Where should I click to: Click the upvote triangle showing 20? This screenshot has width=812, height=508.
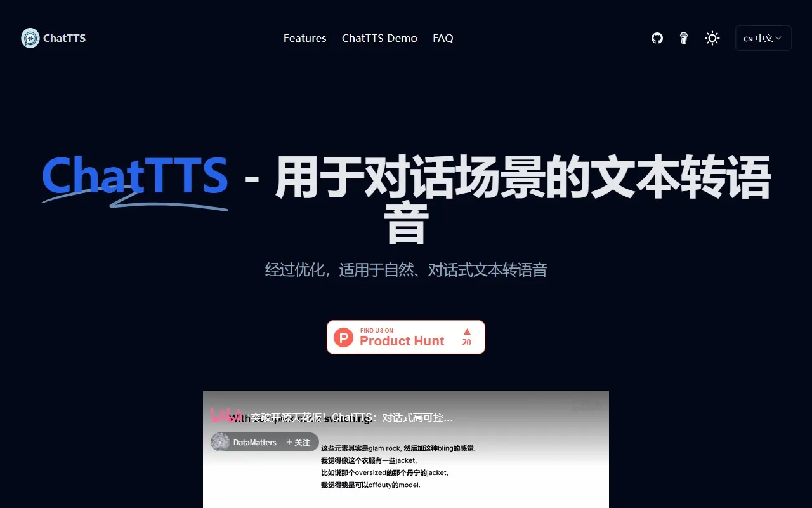pos(467,332)
